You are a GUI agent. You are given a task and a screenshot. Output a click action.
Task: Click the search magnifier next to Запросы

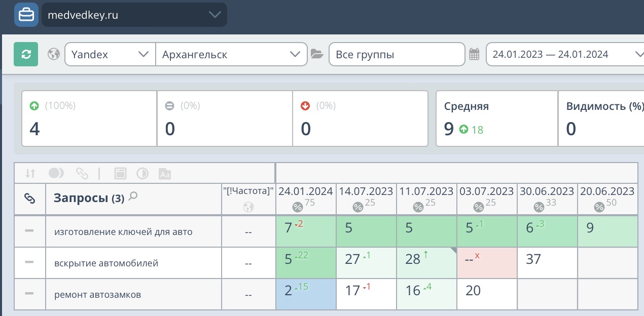133,196
